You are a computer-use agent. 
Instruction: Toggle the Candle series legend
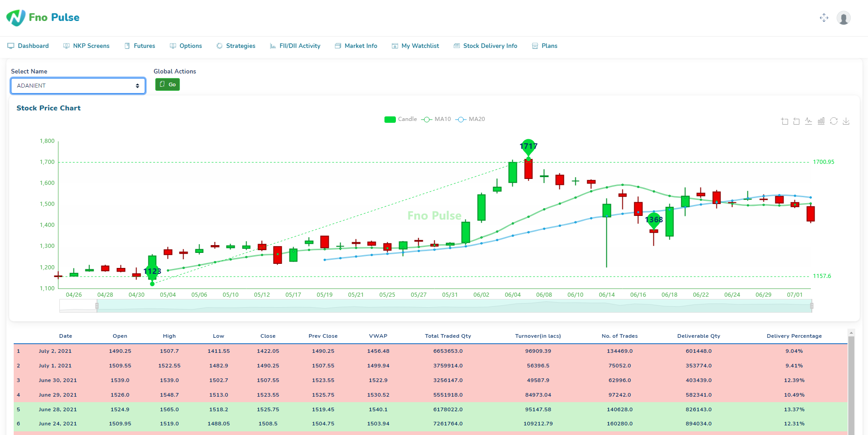pos(400,119)
